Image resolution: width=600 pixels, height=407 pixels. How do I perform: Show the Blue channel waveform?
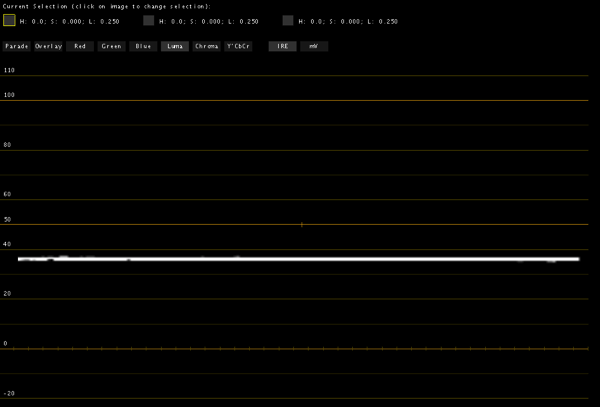click(x=143, y=46)
